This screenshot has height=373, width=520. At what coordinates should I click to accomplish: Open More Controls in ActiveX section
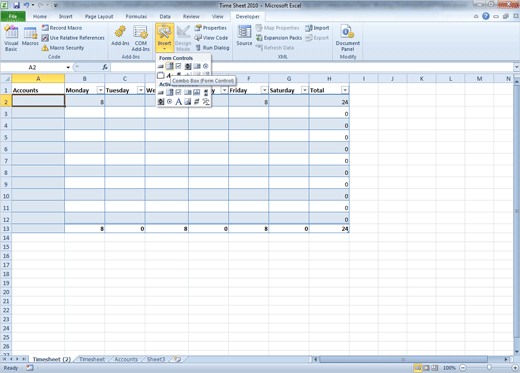click(206, 102)
